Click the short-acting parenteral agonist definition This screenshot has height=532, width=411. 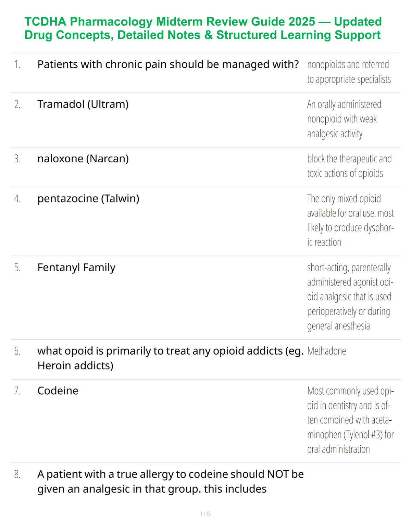tap(350, 297)
